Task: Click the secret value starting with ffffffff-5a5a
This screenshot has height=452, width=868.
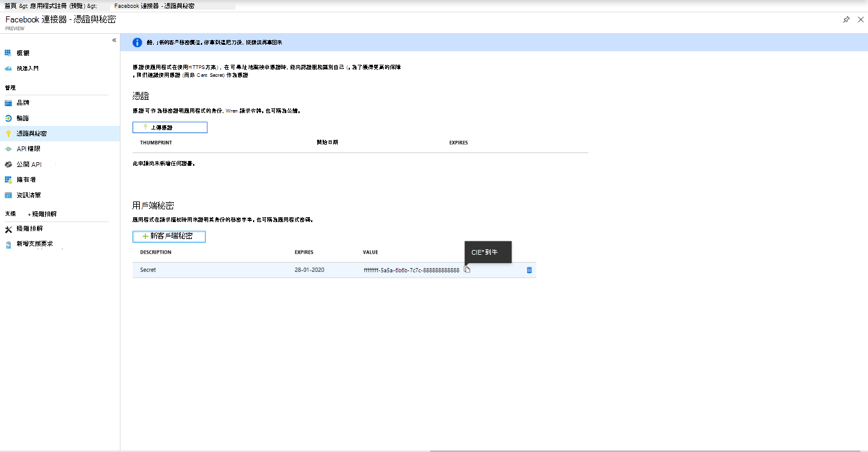Action: coord(412,270)
